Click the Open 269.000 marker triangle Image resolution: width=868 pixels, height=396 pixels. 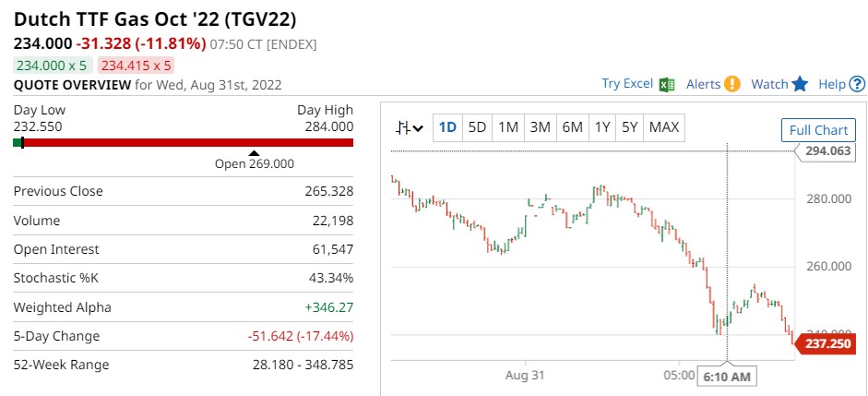click(254, 152)
